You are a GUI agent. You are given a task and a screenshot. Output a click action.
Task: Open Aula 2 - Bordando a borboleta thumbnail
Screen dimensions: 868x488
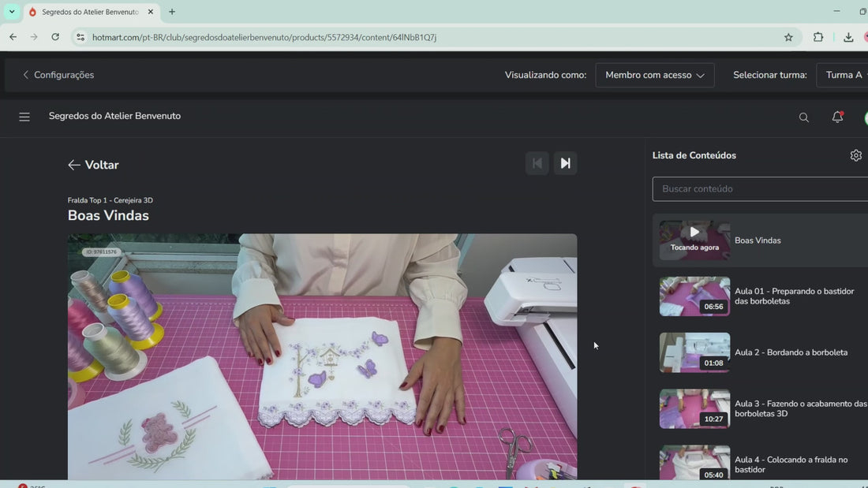click(x=694, y=352)
